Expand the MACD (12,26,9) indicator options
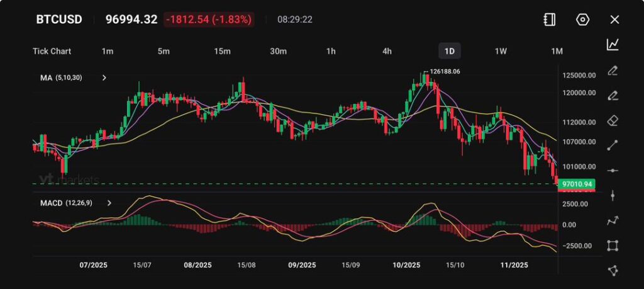The image size is (644, 289). (109, 203)
